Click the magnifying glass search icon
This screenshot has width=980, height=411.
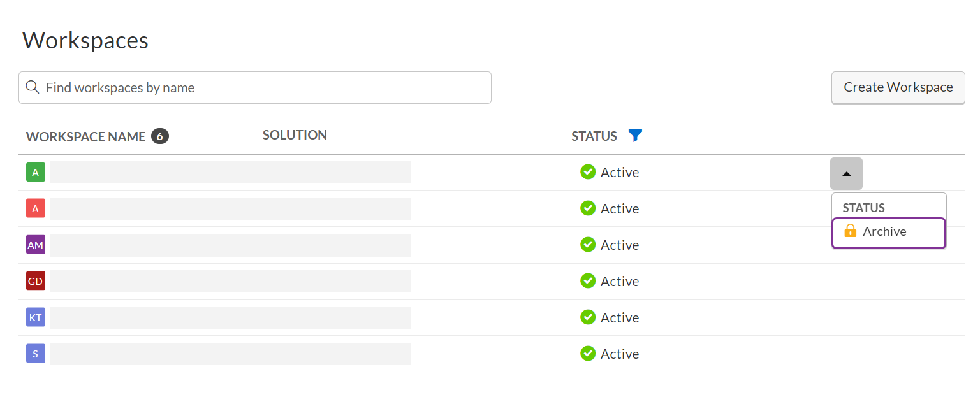coord(33,87)
